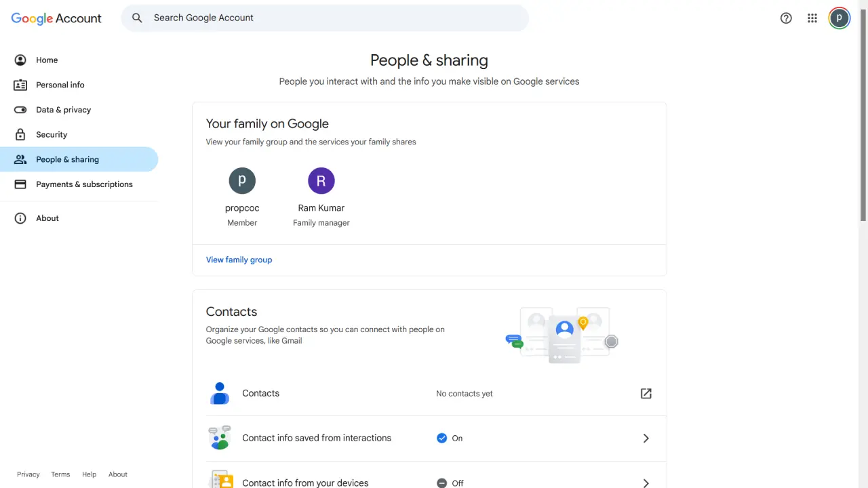Click the Contacts row label
868x488 pixels.
[260, 393]
